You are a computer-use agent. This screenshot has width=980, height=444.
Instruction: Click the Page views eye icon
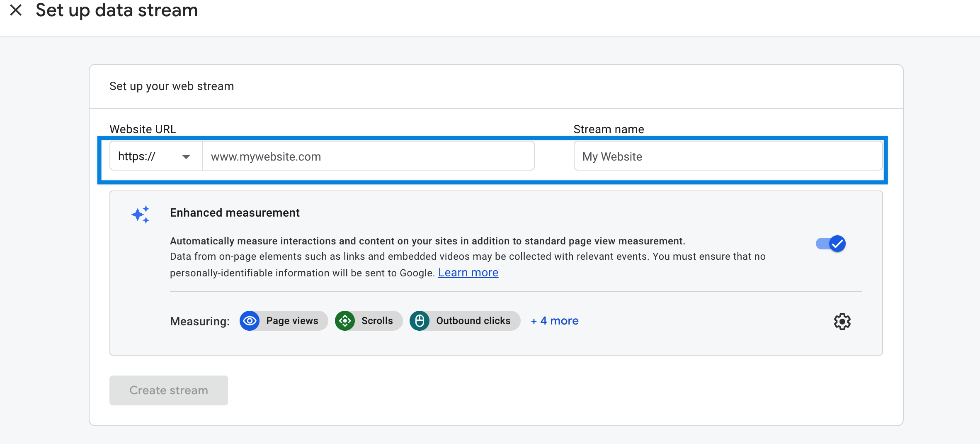coord(250,321)
